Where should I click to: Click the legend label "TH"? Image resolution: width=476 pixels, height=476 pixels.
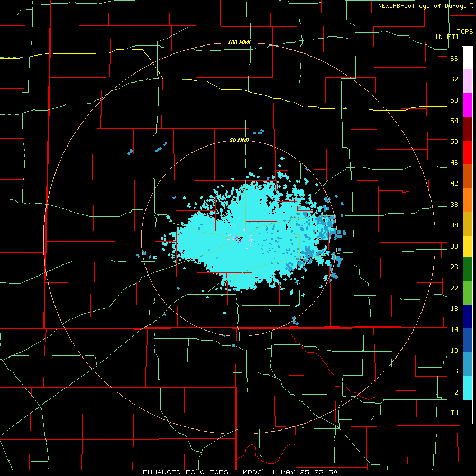[454, 413]
